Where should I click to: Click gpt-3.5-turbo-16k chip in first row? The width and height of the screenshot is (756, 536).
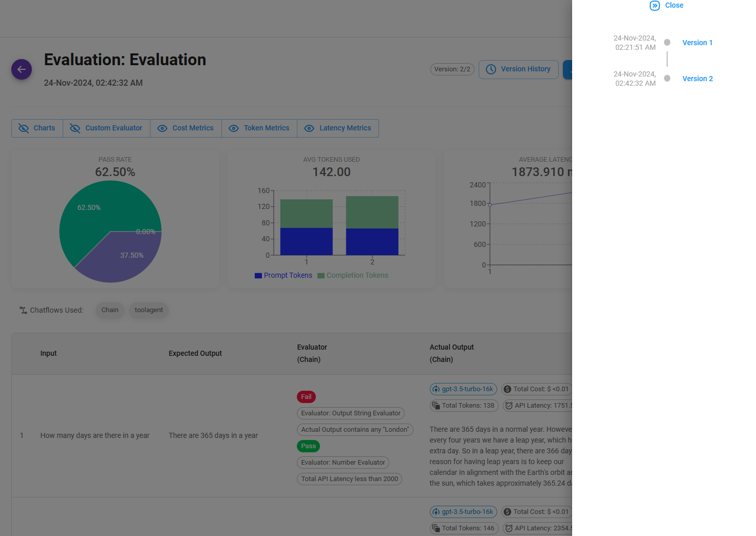[463, 389]
